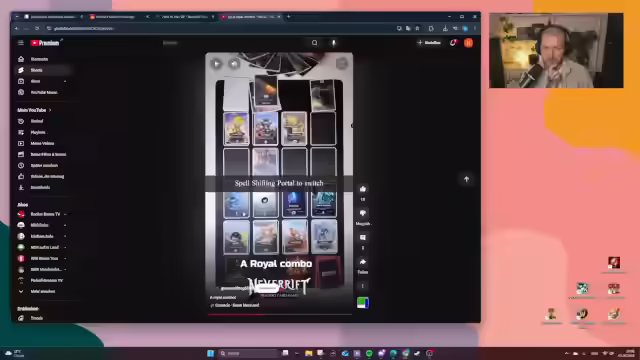The image size is (640, 360).
Task: Like the Short with thumbs up
Action: pos(362,189)
